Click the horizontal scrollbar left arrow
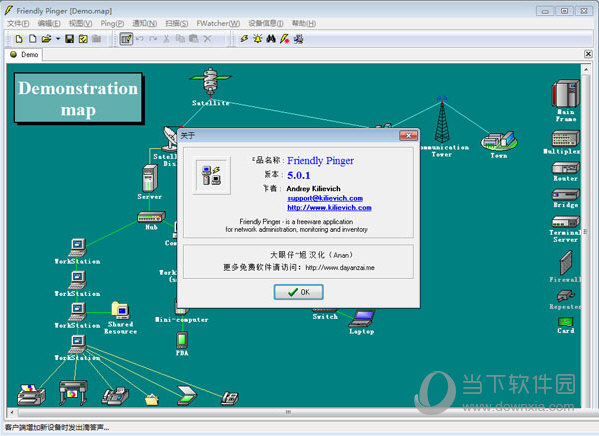Image resolution: width=599 pixels, height=436 pixels. [x=12, y=412]
